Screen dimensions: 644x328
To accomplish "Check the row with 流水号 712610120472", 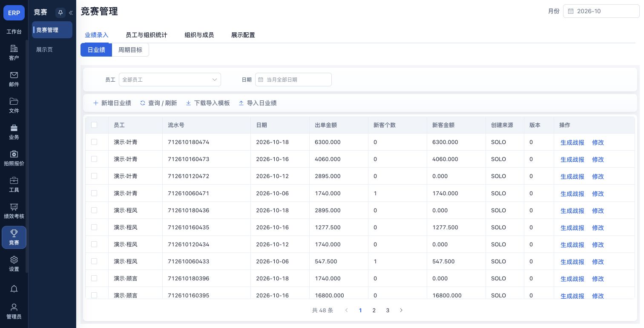I will click(94, 176).
